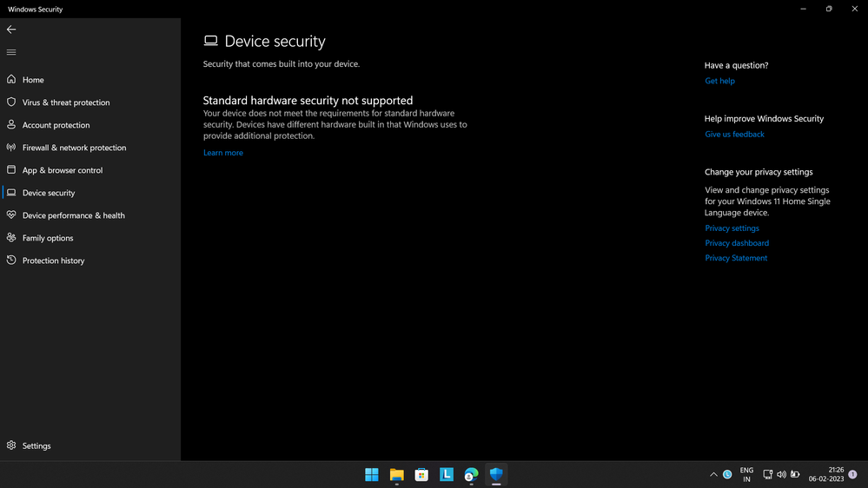The height and width of the screenshot is (488, 868).
Task: Open the Windows Start menu
Action: pyautogui.click(x=372, y=475)
